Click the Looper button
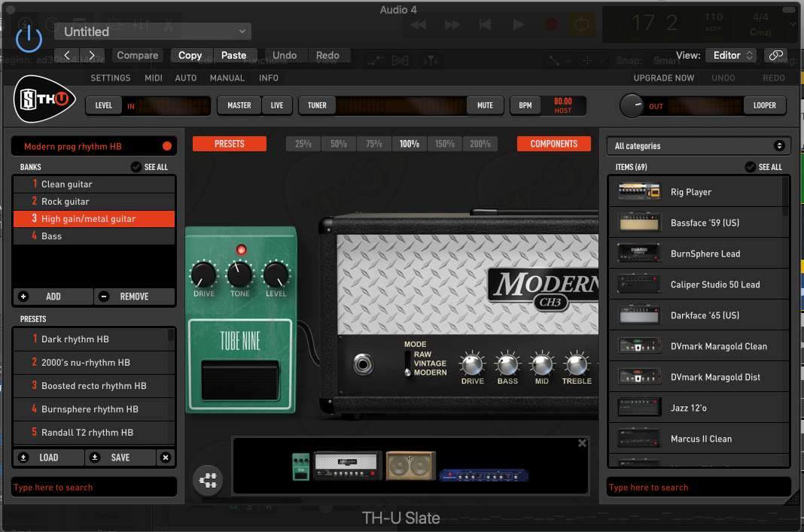Screen dimensions: 804x532 coord(764,105)
